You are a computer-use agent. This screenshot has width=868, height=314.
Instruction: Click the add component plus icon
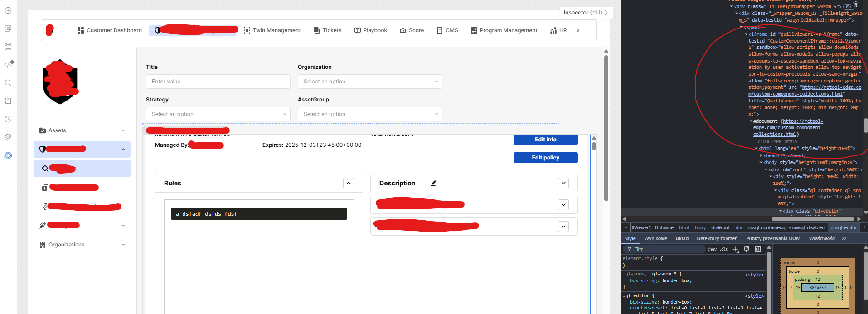pos(8,10)
